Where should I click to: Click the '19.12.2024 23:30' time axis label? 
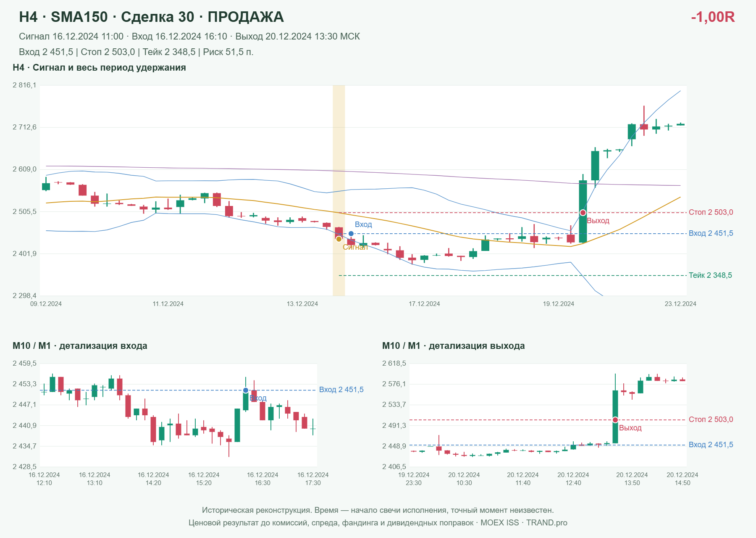tap(414, 479)
